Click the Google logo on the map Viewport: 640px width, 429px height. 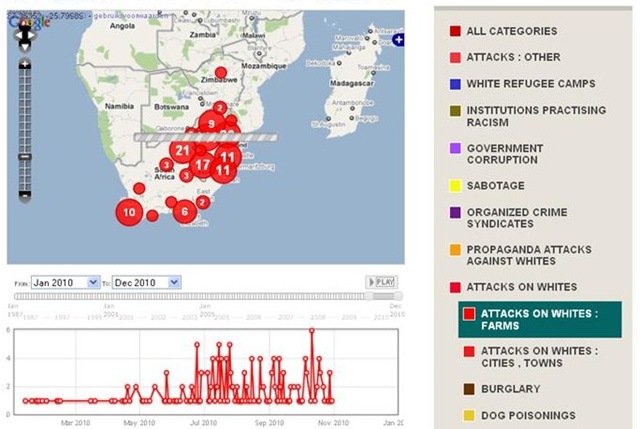click(x=29, y=22)
